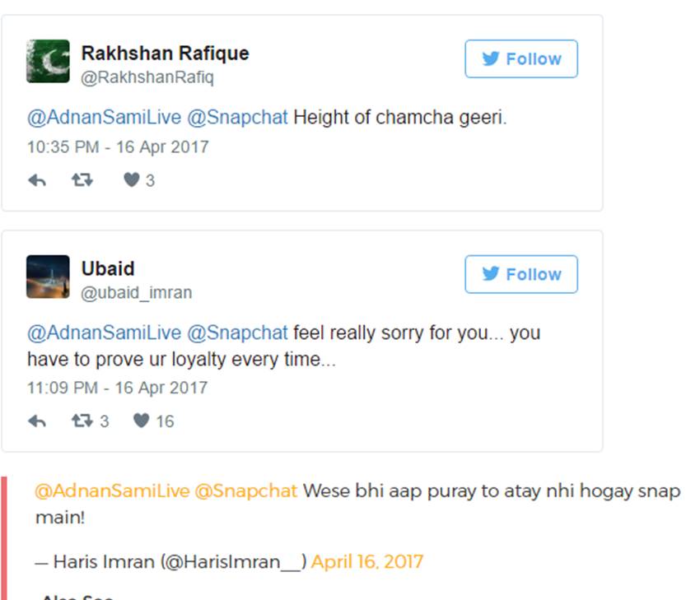This screenshot has width=700, height=600.
Task: Open @Snapchat mention in Rakhshan's tweet
Action: 238,118
